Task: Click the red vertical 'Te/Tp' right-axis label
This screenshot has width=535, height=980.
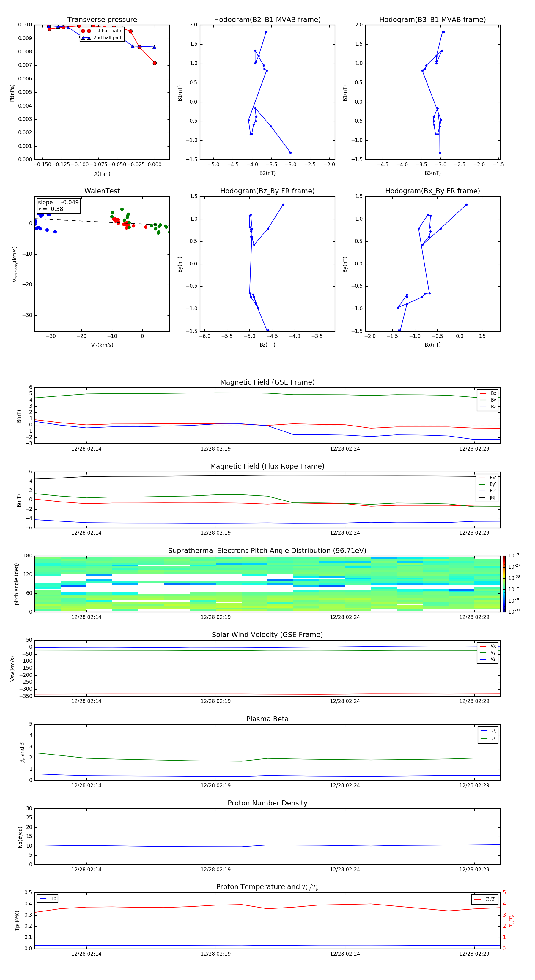Action: tap(512, 921)
